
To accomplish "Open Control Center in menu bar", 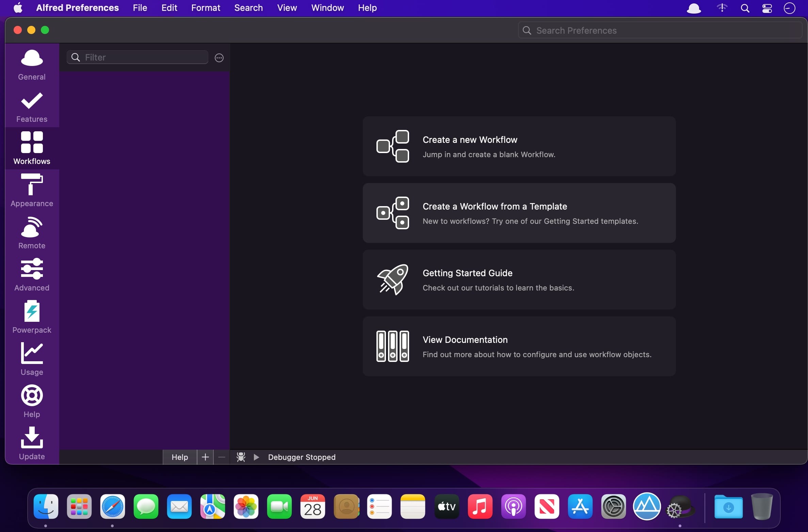I will [x=767, y=8].
